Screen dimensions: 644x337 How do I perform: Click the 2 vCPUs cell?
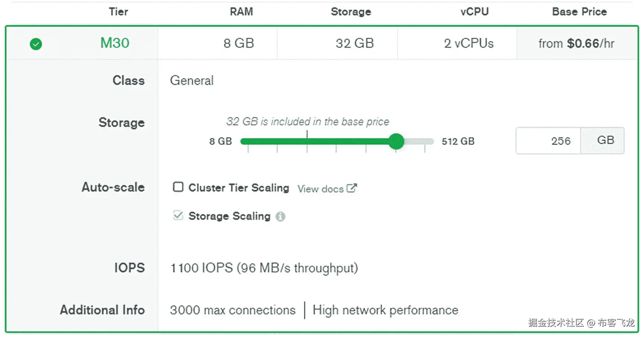coord(469,43)
